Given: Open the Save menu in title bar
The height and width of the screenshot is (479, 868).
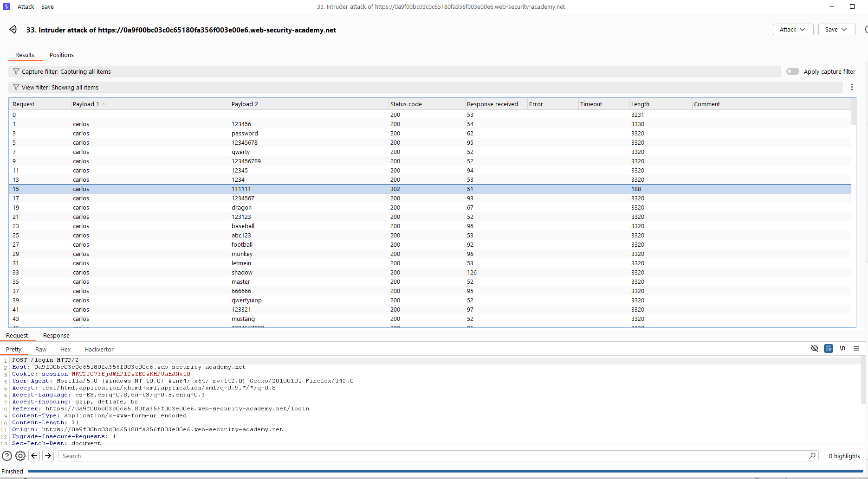Looking at the screenshot, I should 47,6.
